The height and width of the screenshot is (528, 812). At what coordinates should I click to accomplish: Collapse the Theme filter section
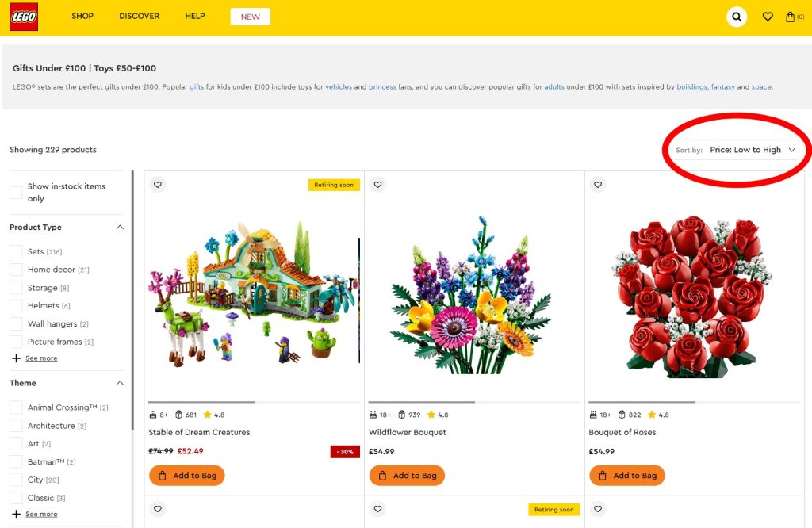tap(120, 383)
